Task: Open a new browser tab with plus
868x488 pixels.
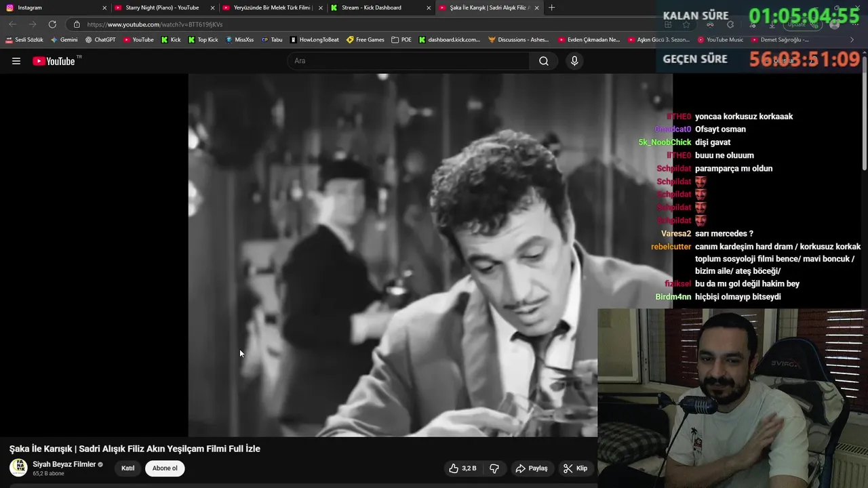Action: point(551,7)
